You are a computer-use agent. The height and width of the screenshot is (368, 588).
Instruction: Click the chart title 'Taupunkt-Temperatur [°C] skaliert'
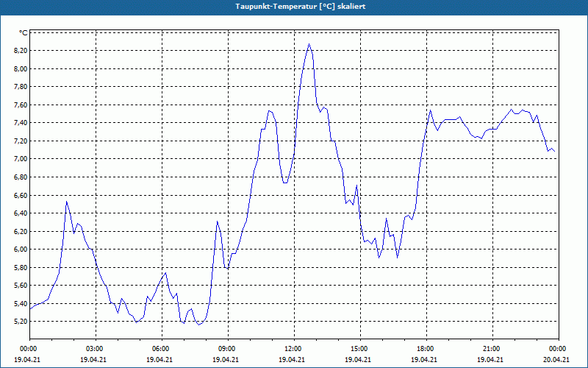(301, 7)
